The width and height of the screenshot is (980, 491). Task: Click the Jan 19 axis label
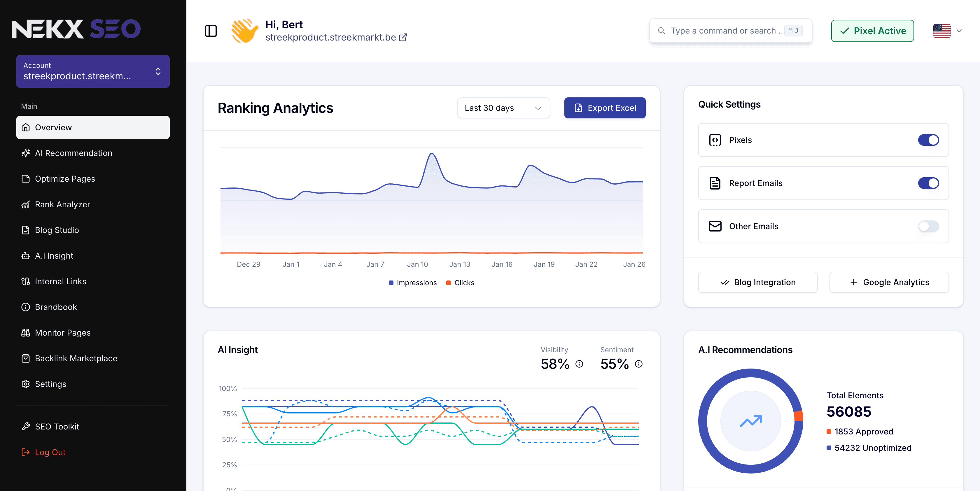click(544, 264)
